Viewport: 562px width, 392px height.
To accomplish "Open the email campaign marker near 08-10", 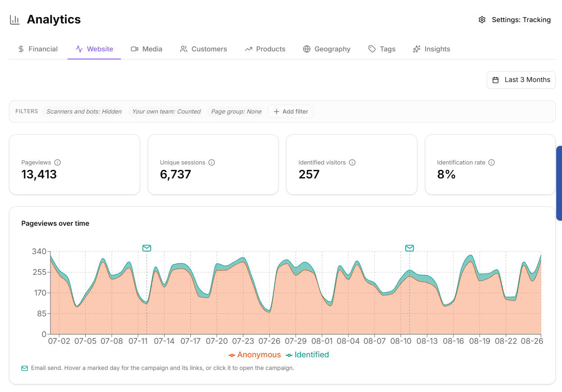I will (x=409, y=248).
